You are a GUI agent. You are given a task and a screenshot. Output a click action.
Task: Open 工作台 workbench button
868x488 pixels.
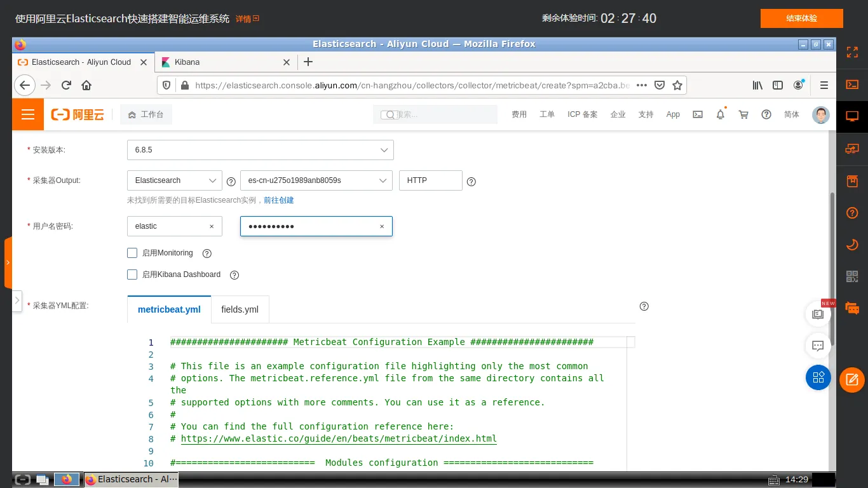(x=146, y=114)
